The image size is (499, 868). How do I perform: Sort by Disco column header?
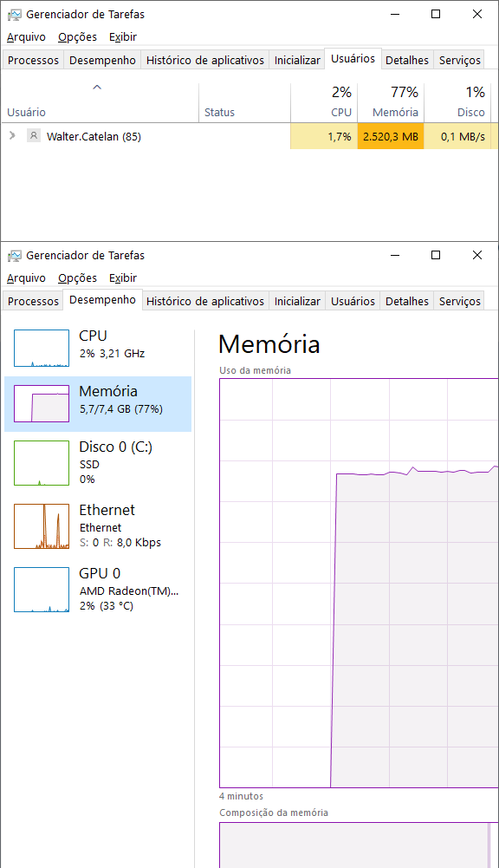[x=457, y=102]
